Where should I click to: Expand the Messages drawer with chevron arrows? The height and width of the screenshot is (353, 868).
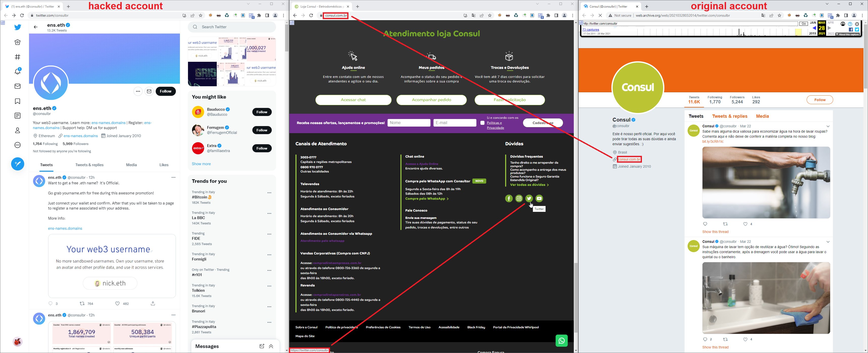pyautogui.click(x=271, y=346)
